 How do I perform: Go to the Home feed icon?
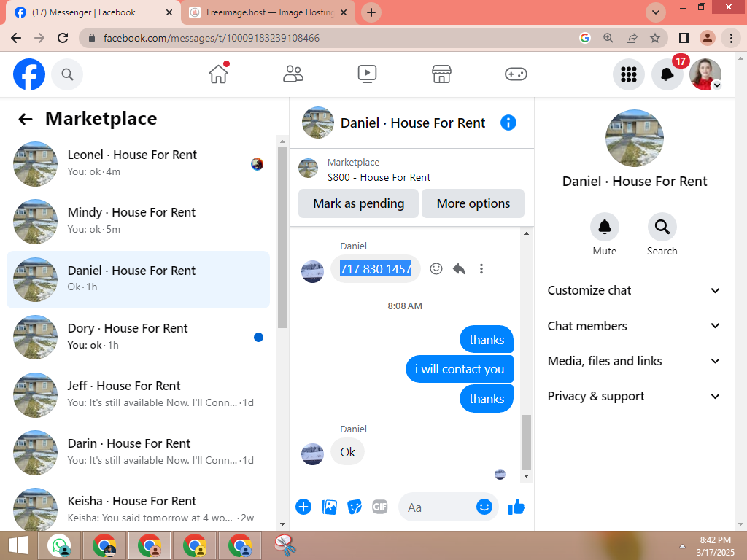219,74
